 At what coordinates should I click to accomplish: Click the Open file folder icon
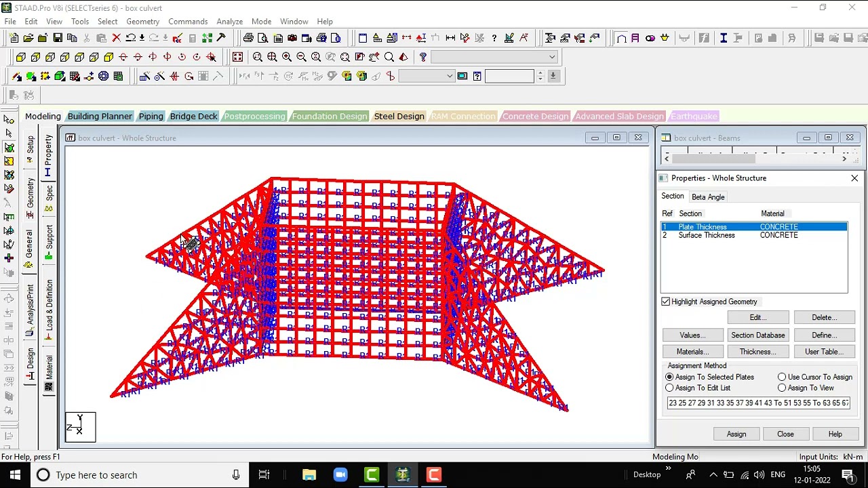coord(27,38)
